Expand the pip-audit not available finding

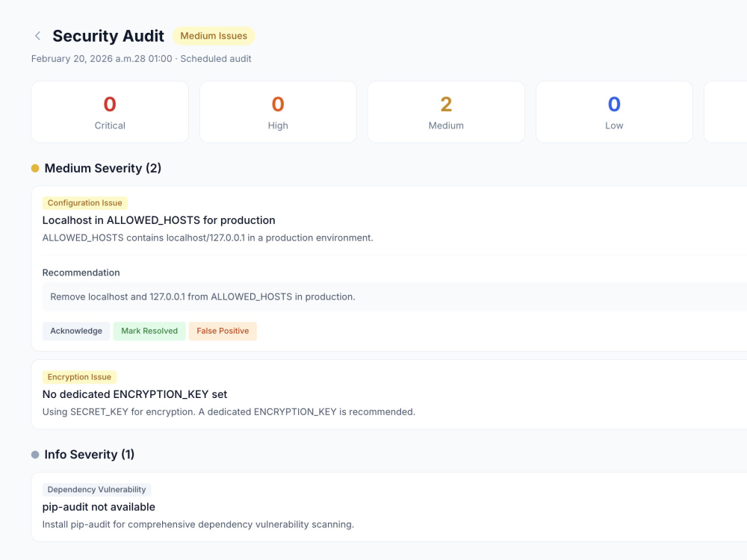[x=99, y=507]
